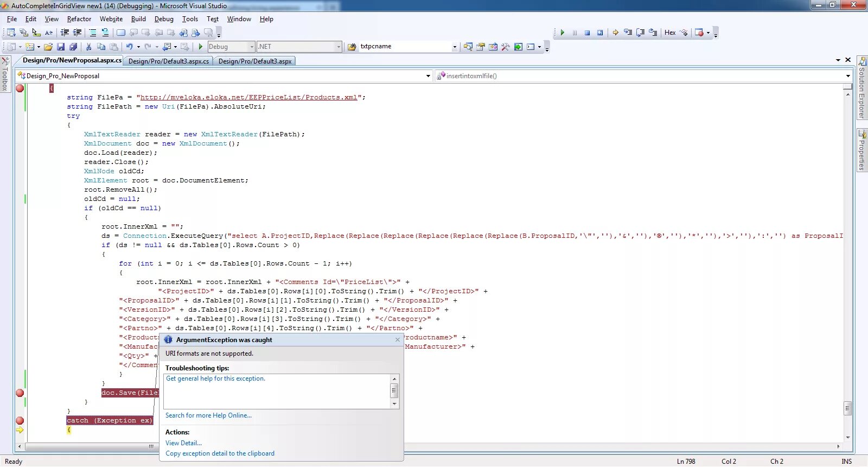Click troubleshooting tips scrollbar thumb

(x=394, y=391)
